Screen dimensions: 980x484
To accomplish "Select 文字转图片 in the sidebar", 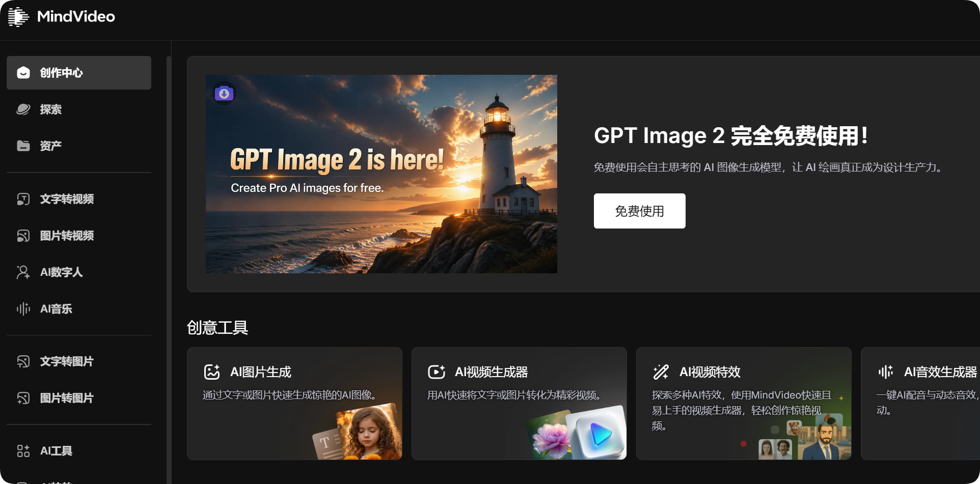I will pos(79,361).
